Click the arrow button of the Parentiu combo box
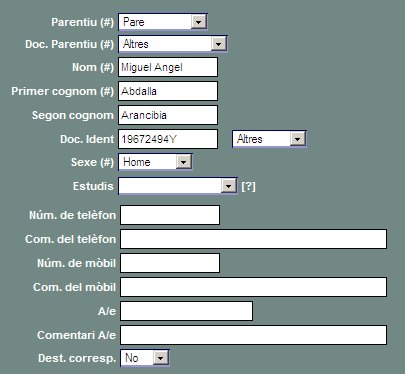This screenshot has width=405, height=374. (x=199, y=22)
